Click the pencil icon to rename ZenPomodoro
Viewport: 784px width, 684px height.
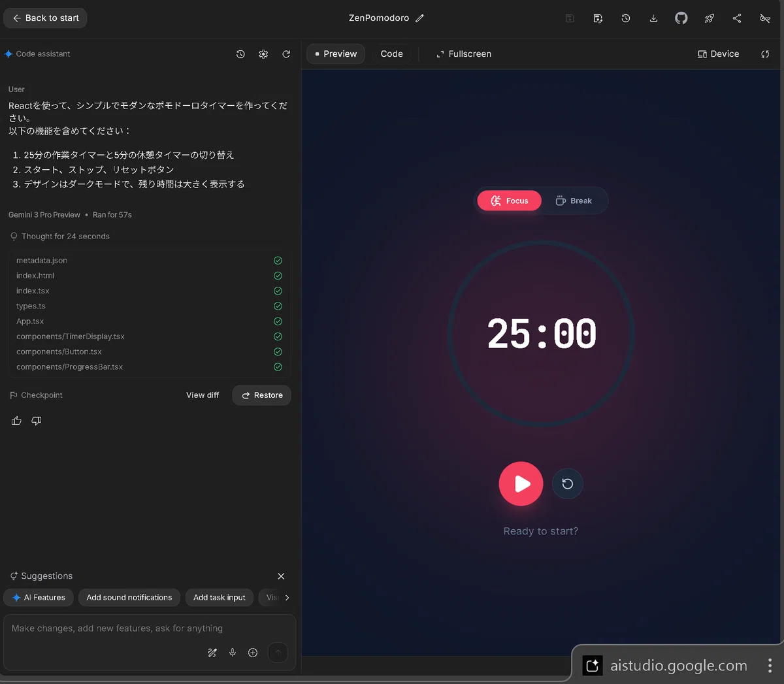pyautogui.click(x=419, y=18)
